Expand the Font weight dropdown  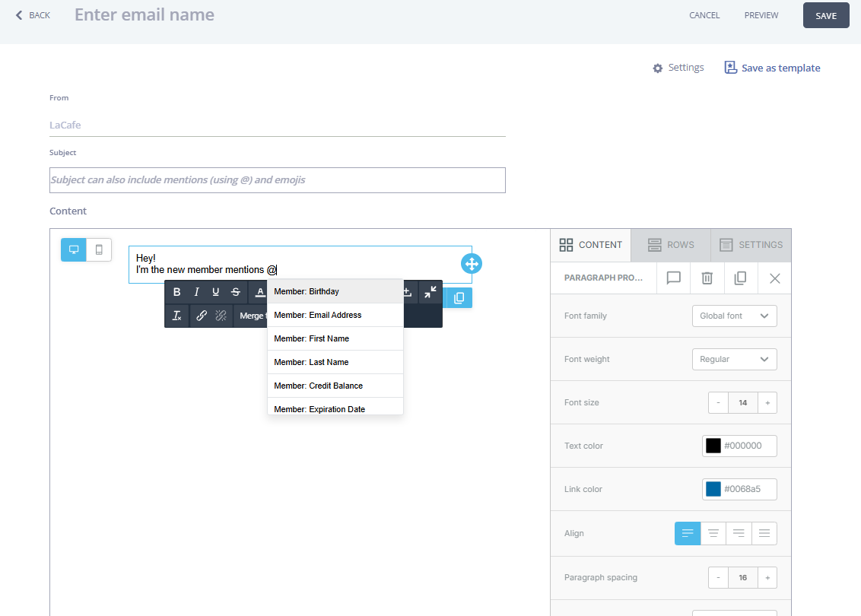(734, 359)
